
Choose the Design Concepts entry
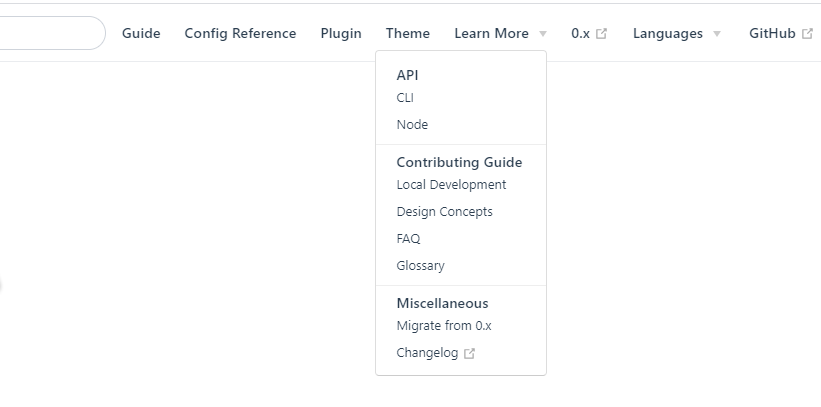(x=445, y=212)
